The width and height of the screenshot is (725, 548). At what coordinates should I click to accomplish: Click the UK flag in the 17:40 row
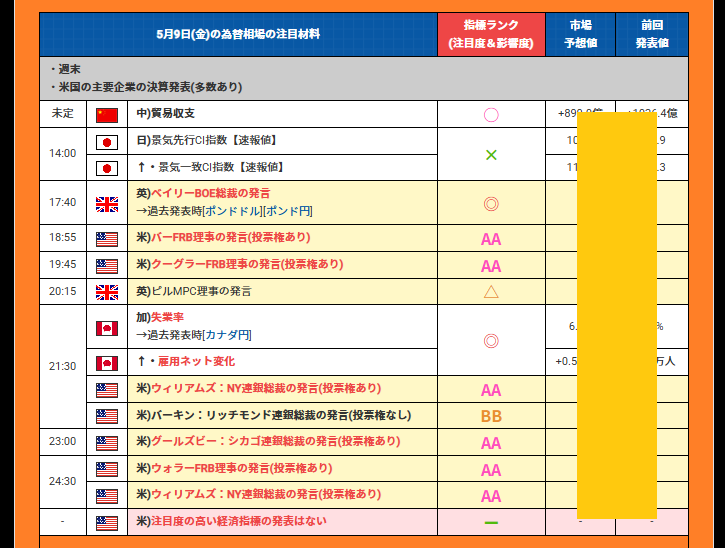107,204
